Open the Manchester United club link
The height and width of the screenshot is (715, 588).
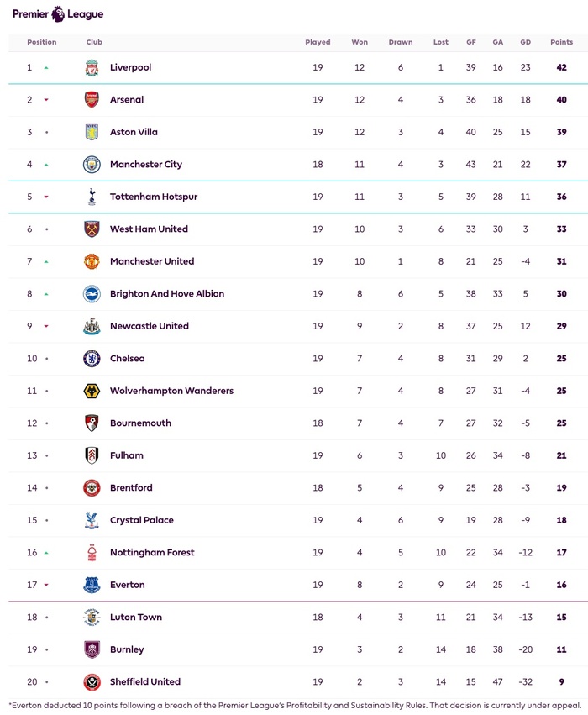[x=151, y=261]
